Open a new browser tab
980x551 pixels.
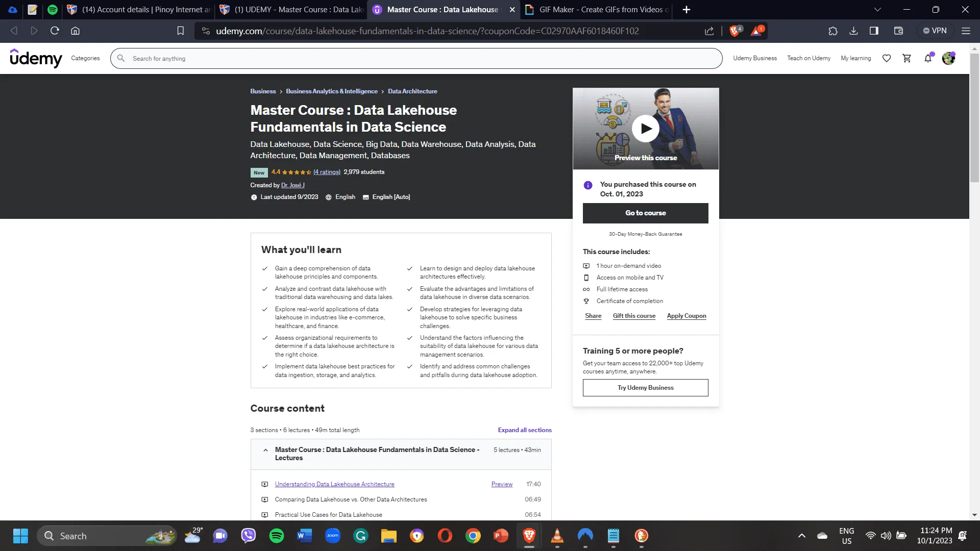687,10
